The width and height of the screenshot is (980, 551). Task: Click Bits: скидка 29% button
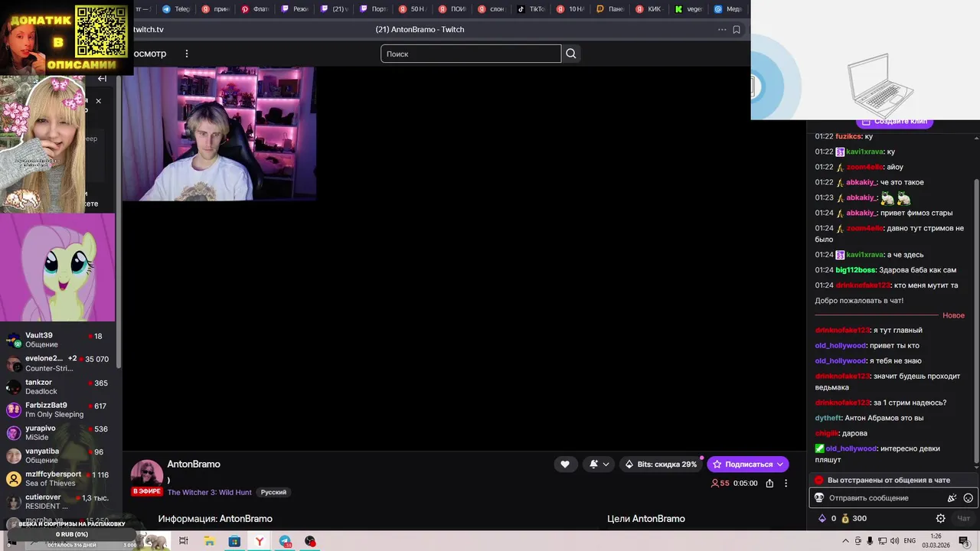pyautogui.click(x=661, y=464)
